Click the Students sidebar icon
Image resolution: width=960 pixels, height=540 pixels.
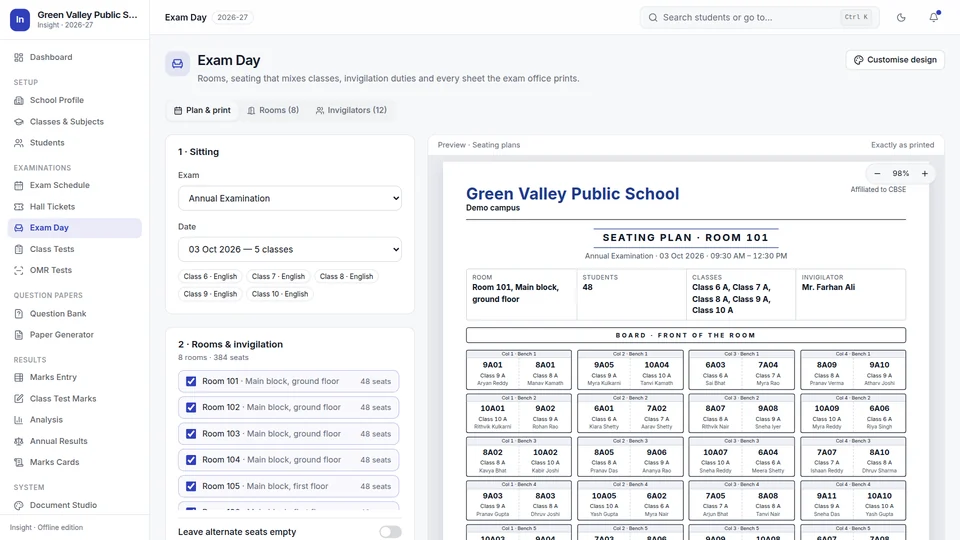[x=19, y=143]
